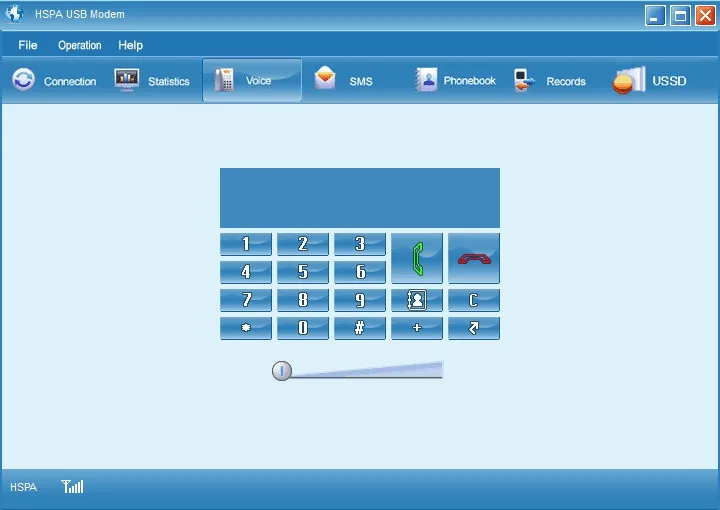Open the Connection tab
720x510 pixels.
click(54, 81)
